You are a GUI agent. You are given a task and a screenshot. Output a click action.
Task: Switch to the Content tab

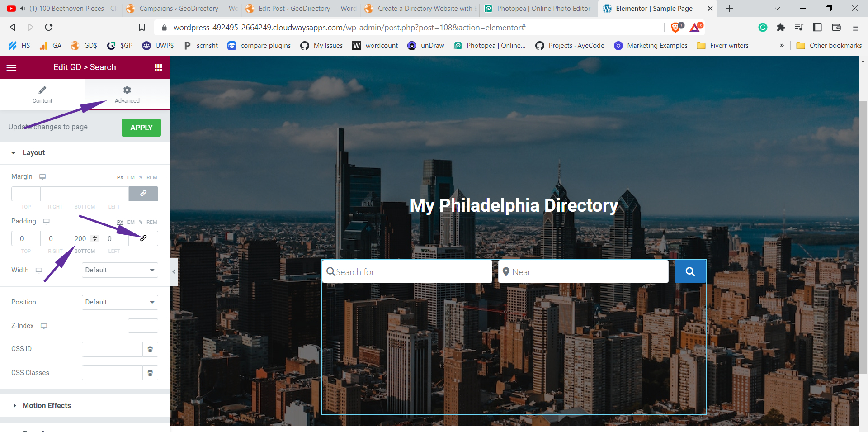(x=42, y=94)
